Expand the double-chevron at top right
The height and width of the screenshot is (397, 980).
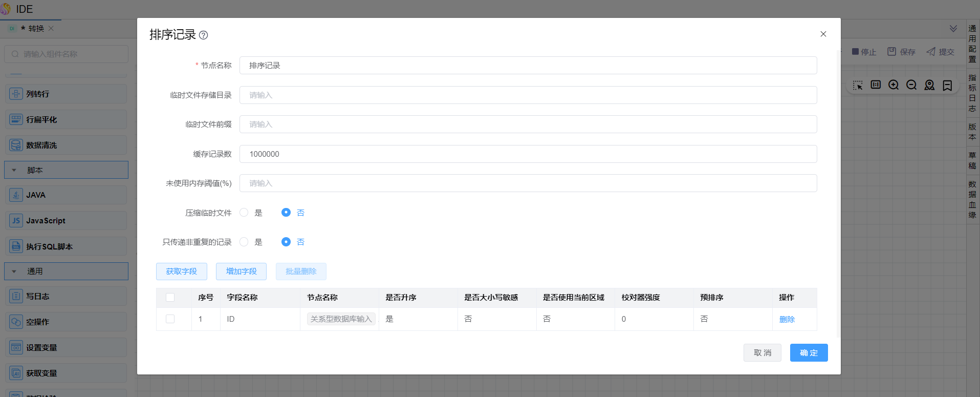tap(953, 29)
